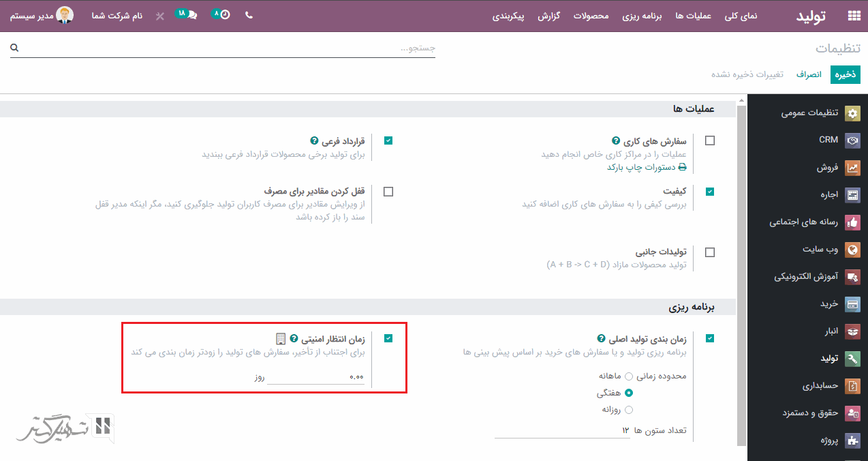868x461 pixels.
Task: Open the discuss messages chat icon
Action: point(191,15)
